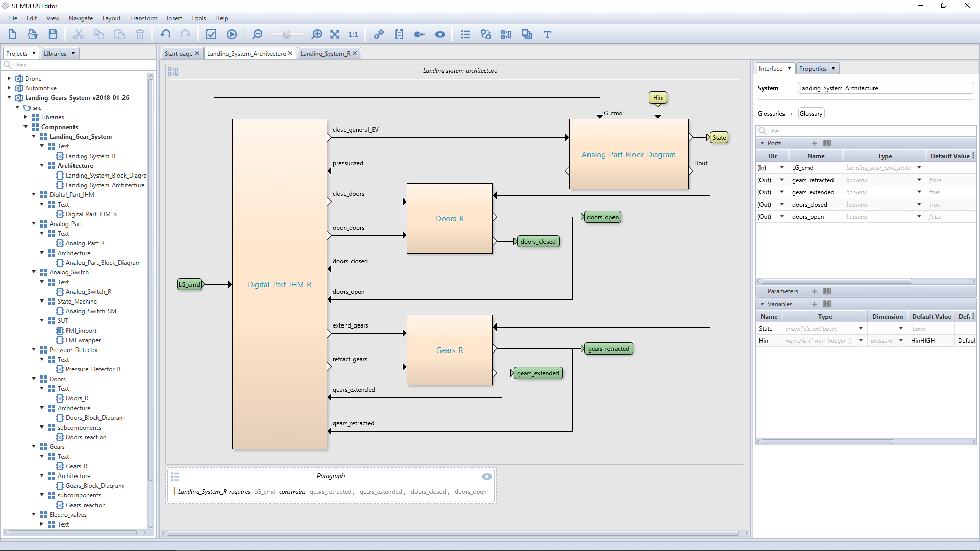Open the Transform menu
Image resolution: width=980 pixels, height=551 pixels.
pos(143,18)
